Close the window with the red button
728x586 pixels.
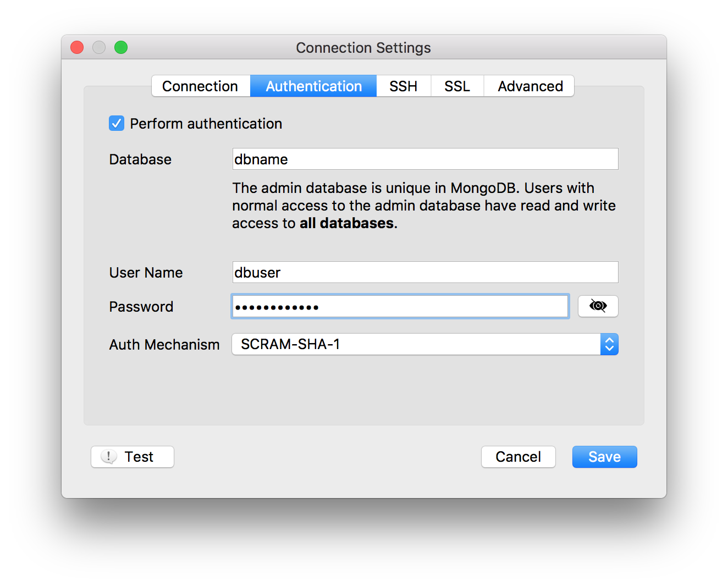[x=77, y=47]
